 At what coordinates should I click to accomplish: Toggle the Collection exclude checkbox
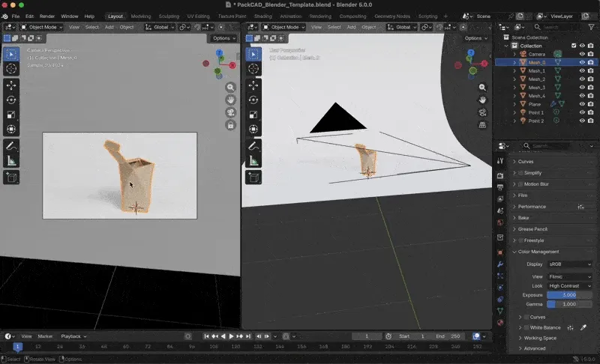tap(574, 46)
